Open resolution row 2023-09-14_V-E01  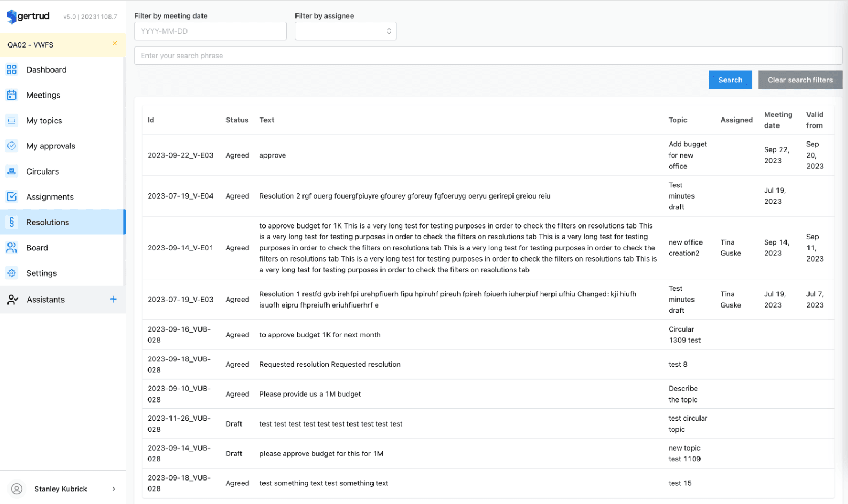click(180, 248)
